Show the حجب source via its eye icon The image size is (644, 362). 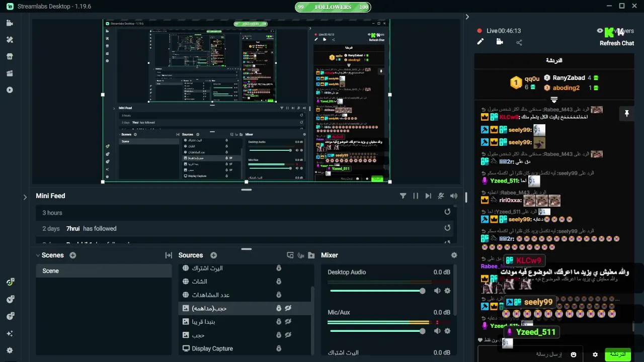[x=288, y=335]
